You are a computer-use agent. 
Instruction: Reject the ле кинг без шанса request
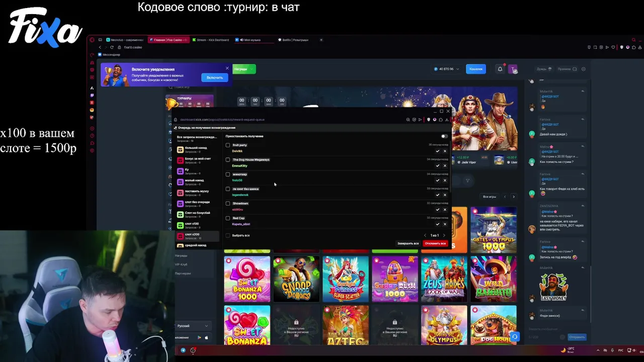pyautogui.click(x=445, y=195)
